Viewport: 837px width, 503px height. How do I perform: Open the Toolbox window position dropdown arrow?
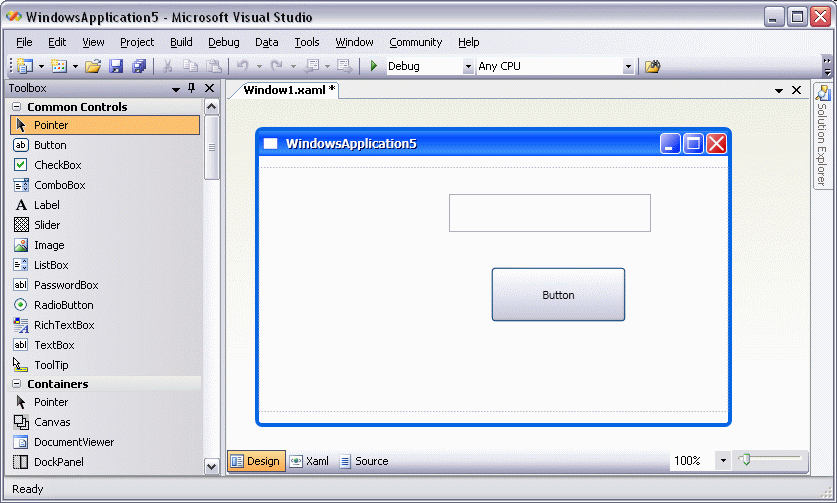coord(176,89)
